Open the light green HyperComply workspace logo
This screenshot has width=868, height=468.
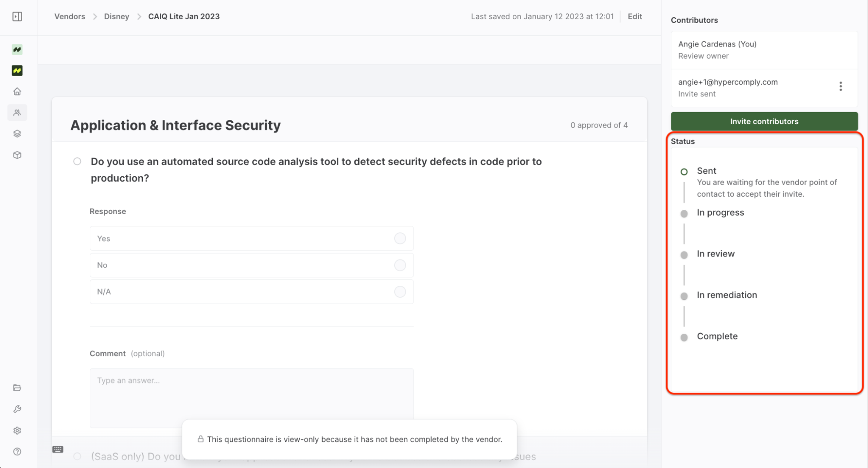click(x=17, y=50)
